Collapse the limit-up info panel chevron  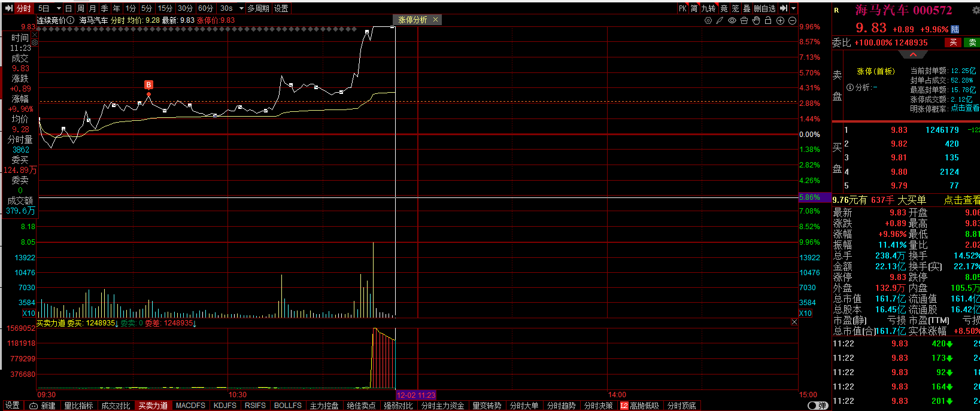coord(913,54)
